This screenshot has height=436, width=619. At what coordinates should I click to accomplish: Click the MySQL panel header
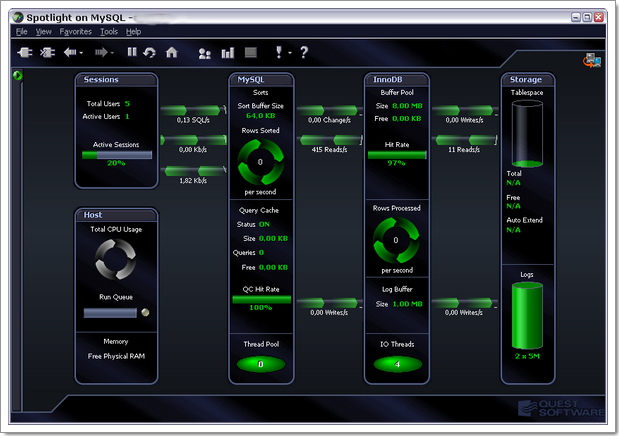261,80
